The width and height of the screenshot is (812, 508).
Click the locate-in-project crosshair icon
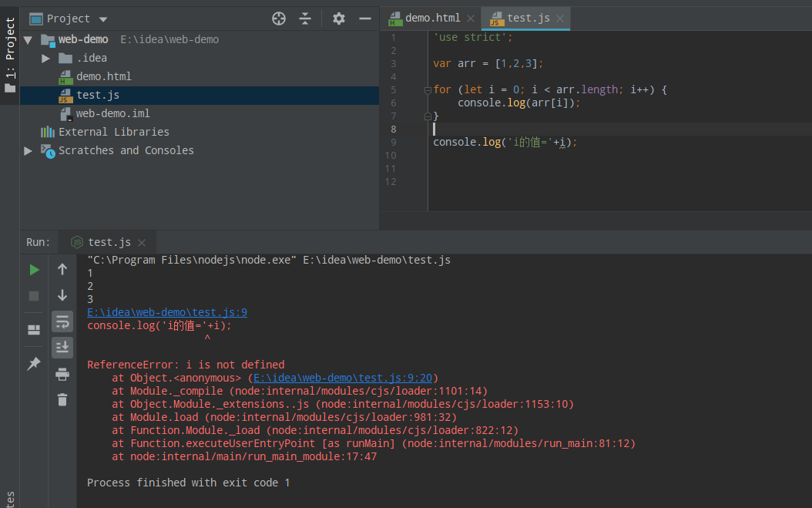(x=279, y=19)
